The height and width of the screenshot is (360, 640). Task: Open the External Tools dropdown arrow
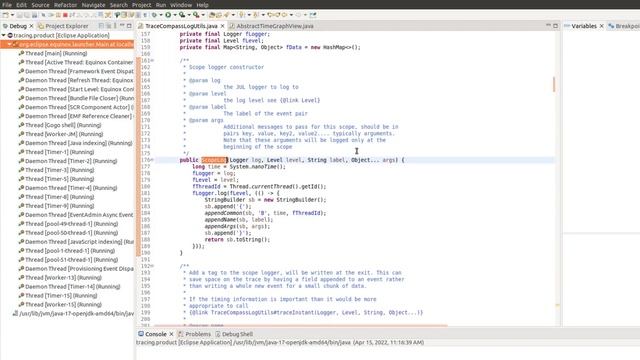203,15
